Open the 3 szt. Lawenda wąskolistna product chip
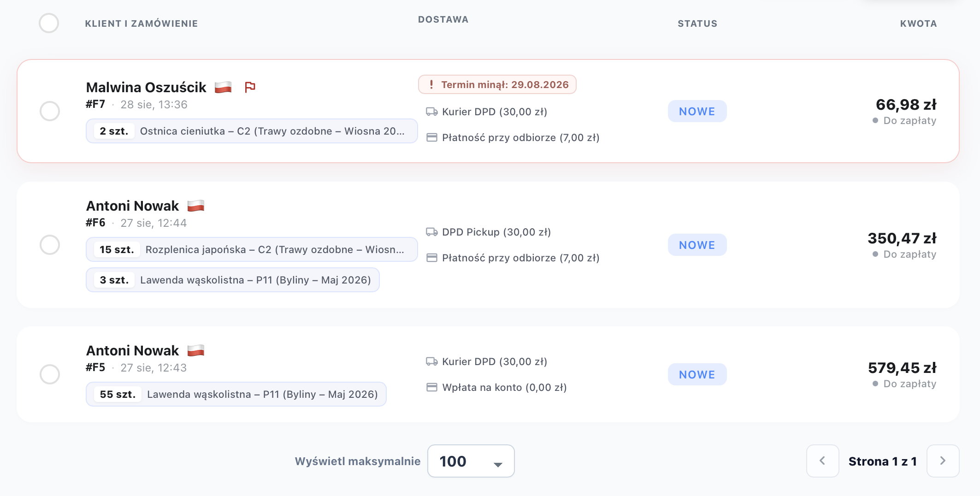Screen dimensions: 980x496 click(x=233, y=280)
